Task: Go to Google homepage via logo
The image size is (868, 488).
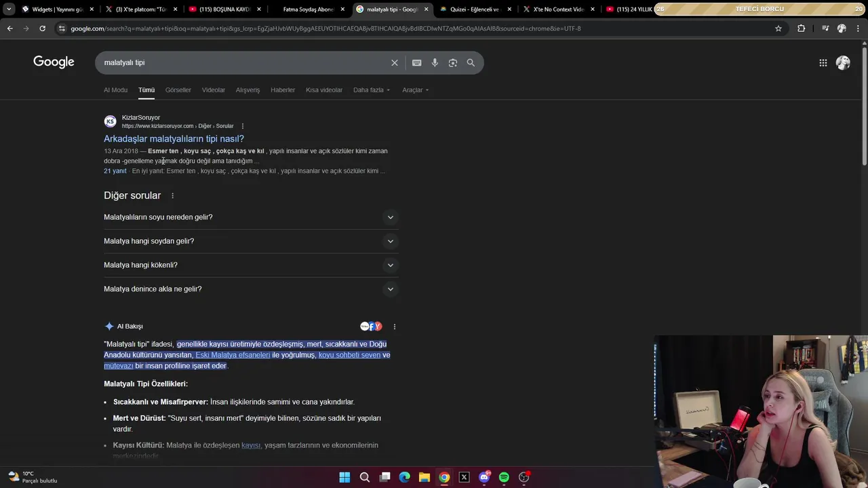Action: [x=54, y=62]
